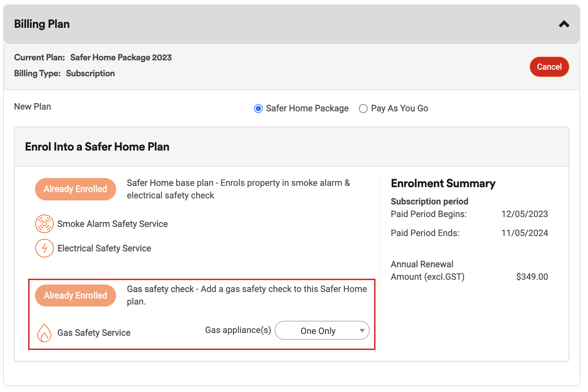
Task: Click the Enrolment Summary heading
Action: click(443, 183)
